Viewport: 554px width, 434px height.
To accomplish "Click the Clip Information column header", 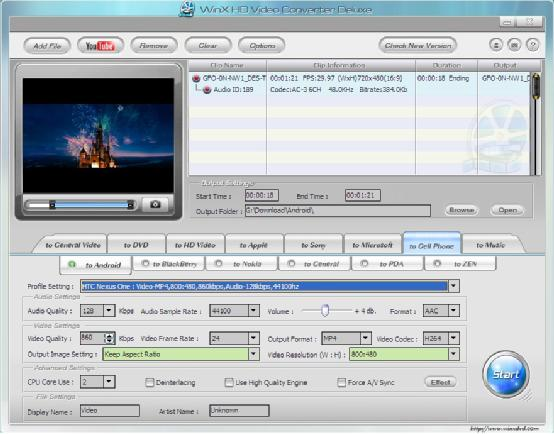I will (341, 65).
